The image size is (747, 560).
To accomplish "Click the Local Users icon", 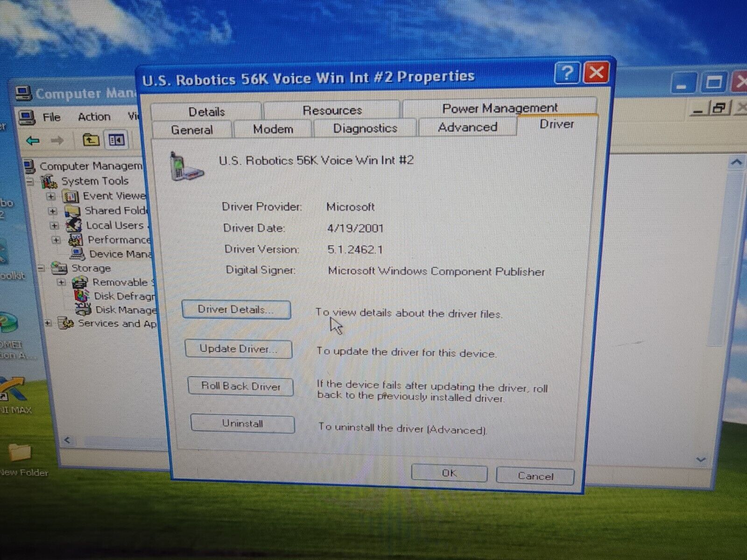I will pos(74,226).
